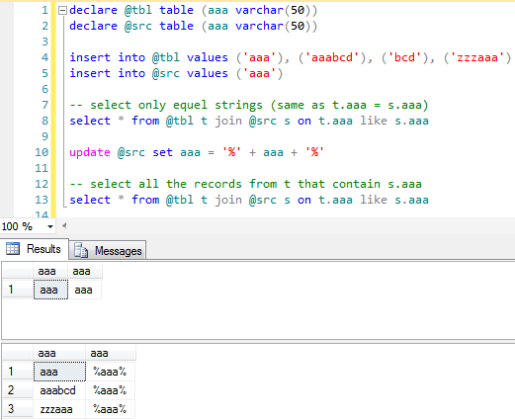
Task: Select highlighted aaa cell in top grid
Action: click(50, 290)
